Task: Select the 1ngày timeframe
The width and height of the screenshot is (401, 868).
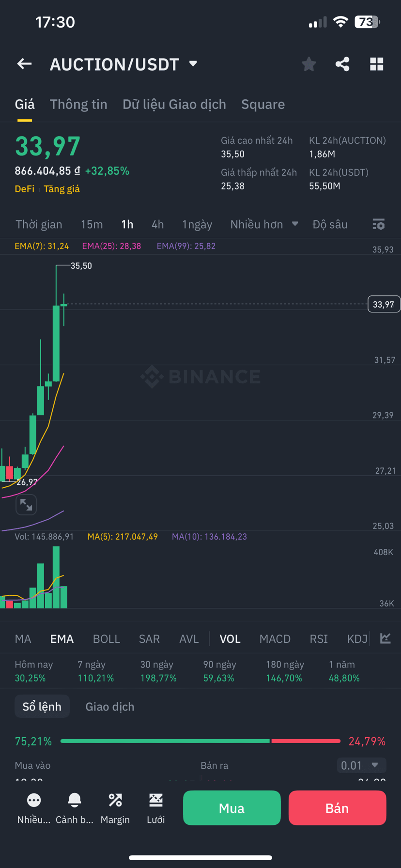Action: coord(197,224)
